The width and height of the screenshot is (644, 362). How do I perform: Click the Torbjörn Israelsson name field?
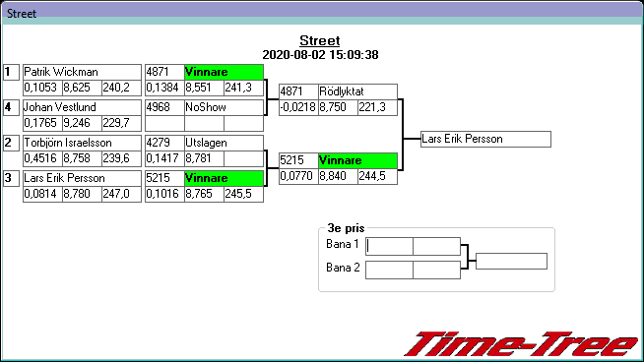[82, 143]
